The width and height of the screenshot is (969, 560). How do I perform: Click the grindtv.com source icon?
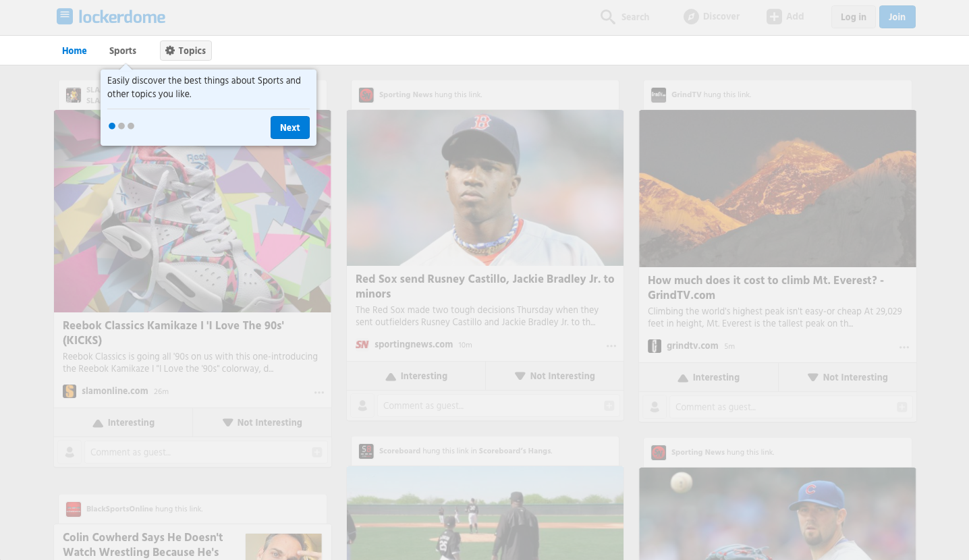pos(655,346)
